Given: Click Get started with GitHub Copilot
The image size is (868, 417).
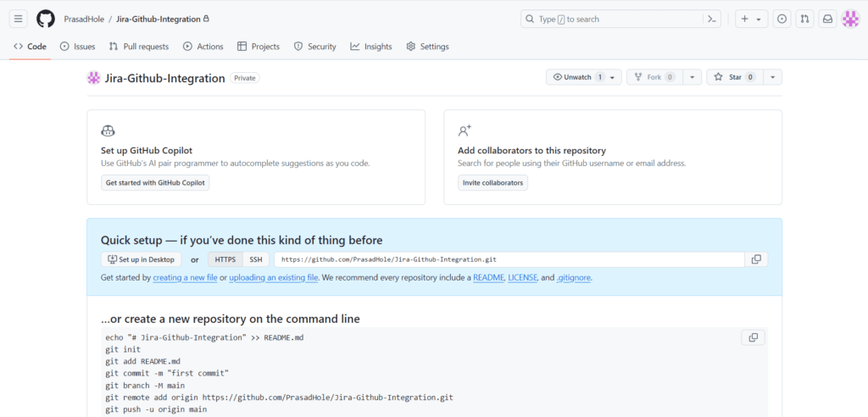Looking at the screenshot, I should pos(155,183).
